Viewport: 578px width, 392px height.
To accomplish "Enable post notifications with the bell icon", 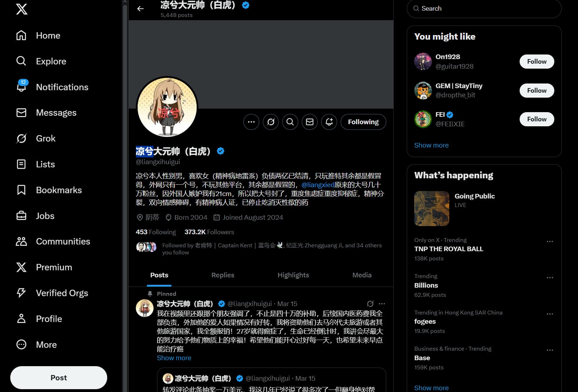I will tap(329, 122).
